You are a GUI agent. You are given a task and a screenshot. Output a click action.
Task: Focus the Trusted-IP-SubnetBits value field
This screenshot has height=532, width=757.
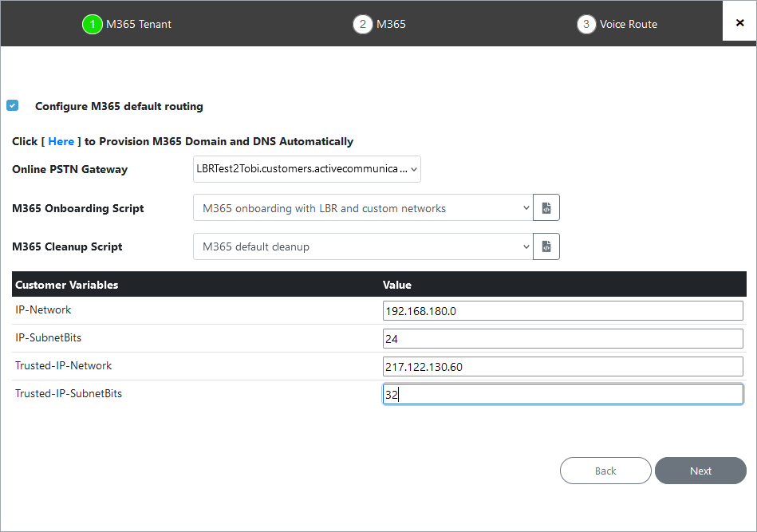(563, 394)
